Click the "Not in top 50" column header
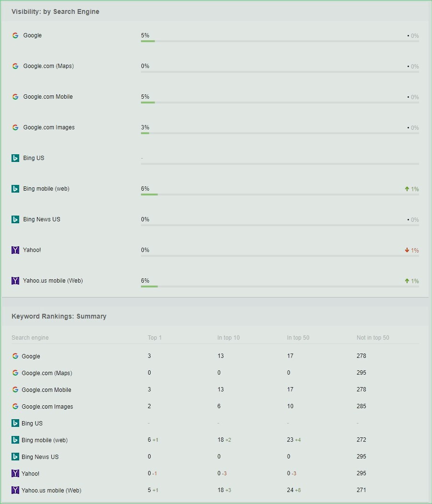 pyautogui.click(x=373, y=338)
